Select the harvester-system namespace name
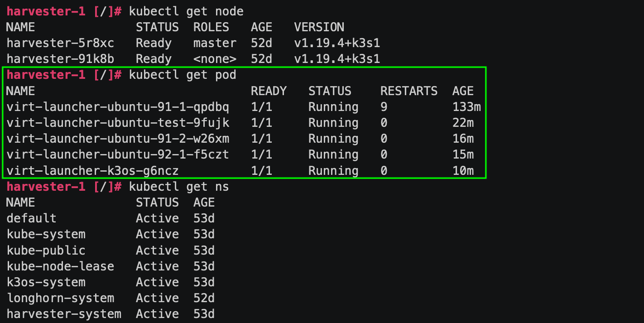 click(64, 314)
